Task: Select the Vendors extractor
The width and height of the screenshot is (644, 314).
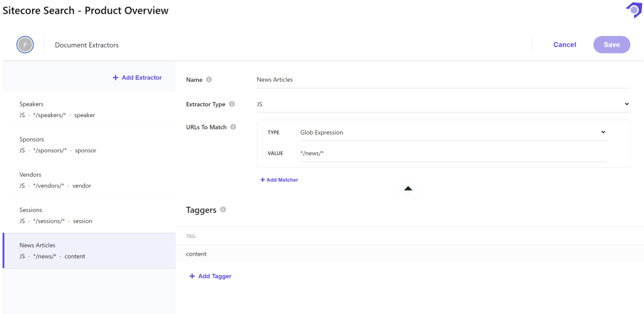Action: [89, 180]
